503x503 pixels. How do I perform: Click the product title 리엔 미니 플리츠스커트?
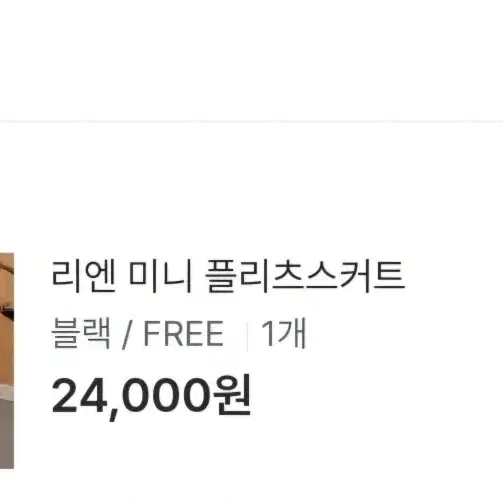point(228,277)
